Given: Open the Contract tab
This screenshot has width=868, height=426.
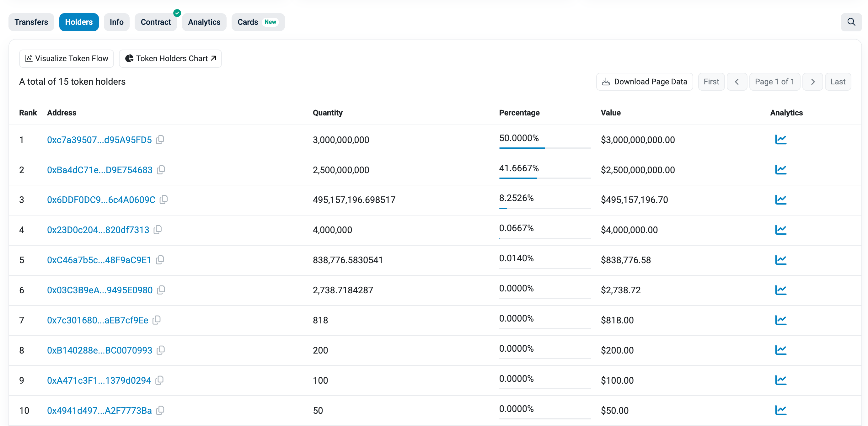Looking at the screenshot, I should click(x=156, y=22).
